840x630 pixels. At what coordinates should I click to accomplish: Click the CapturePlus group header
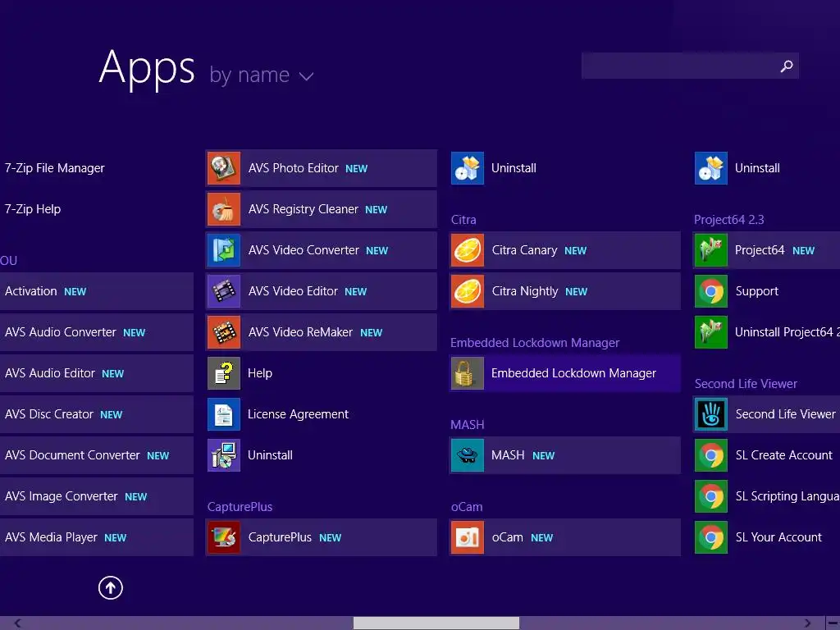pyautogui.click(x=240, y=507)
